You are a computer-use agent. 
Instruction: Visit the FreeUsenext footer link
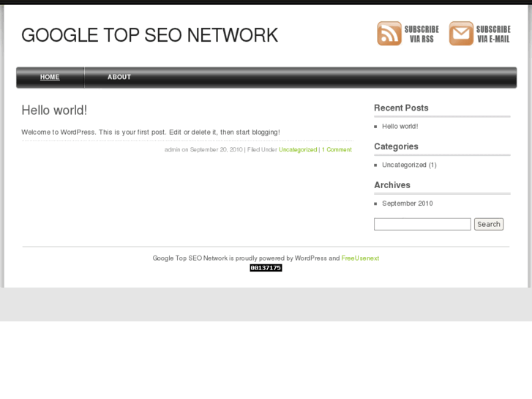(360, 258)
